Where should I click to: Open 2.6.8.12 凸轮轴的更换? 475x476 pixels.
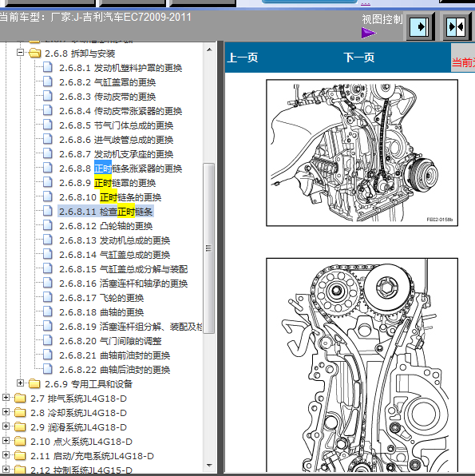click(105, 226)
